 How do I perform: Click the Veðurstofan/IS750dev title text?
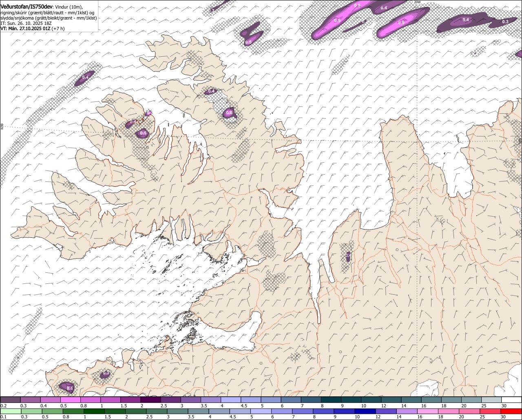coord(26,7)
